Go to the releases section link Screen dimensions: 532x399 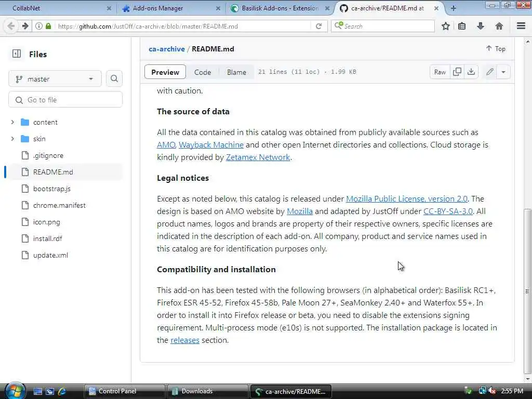pyautogui.click(x=185, y=340)
